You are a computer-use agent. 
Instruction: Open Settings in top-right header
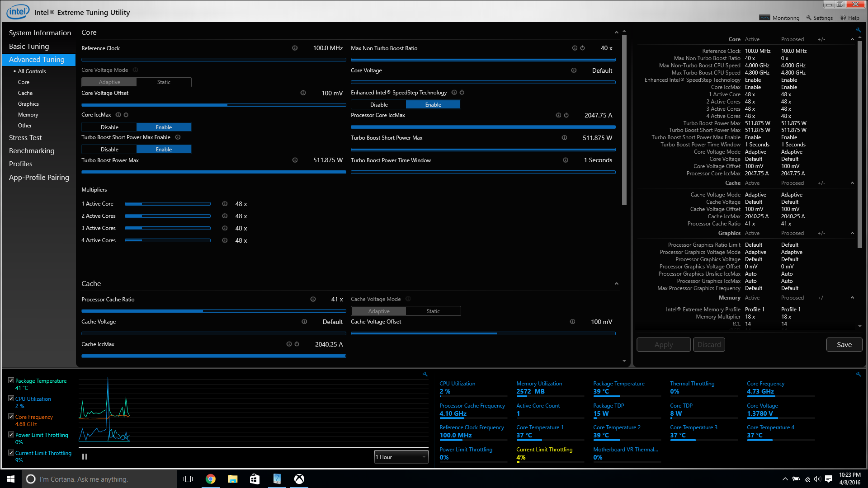tap(820, 18)
